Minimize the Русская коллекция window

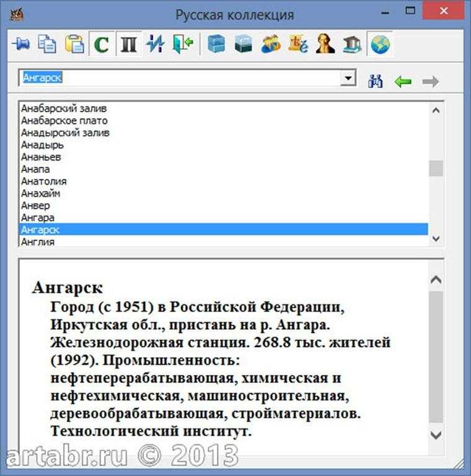[385, 12]
